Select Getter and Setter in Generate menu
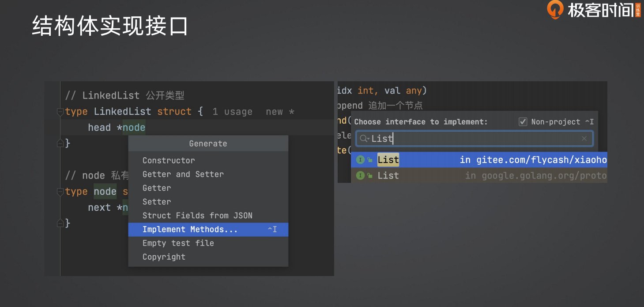This screenshot has width=644, height=307. pos(208,174)
